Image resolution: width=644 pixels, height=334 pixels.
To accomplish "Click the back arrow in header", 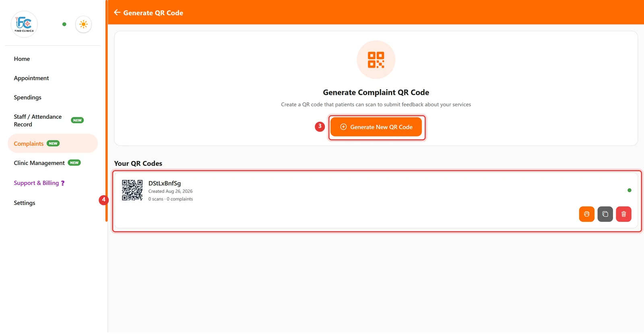I will click(117, 12).
